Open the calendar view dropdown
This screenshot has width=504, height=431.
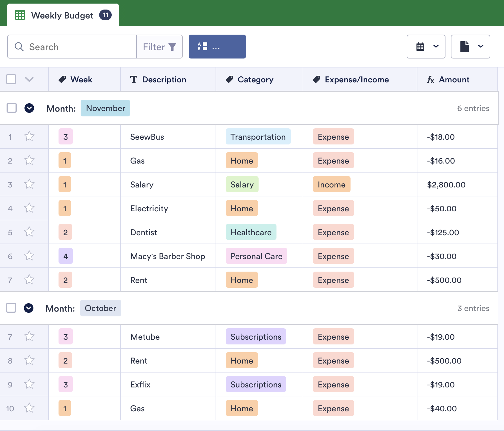point(426,47)
